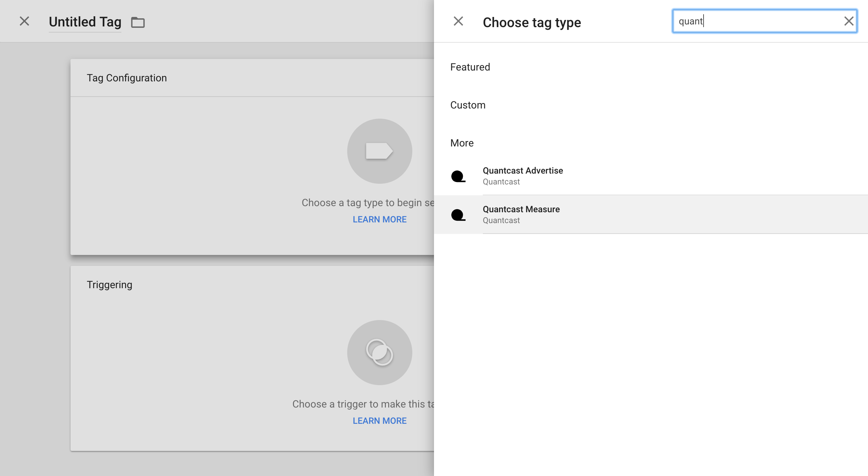The image size is (868, 476).
Task: Click the Quantcast vendor label under Measure
Action: (x=501, y=220)
